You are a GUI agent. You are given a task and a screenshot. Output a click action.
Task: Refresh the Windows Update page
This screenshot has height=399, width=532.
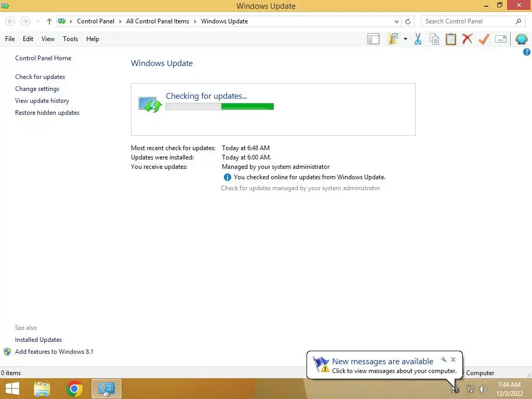click(408, 21)
